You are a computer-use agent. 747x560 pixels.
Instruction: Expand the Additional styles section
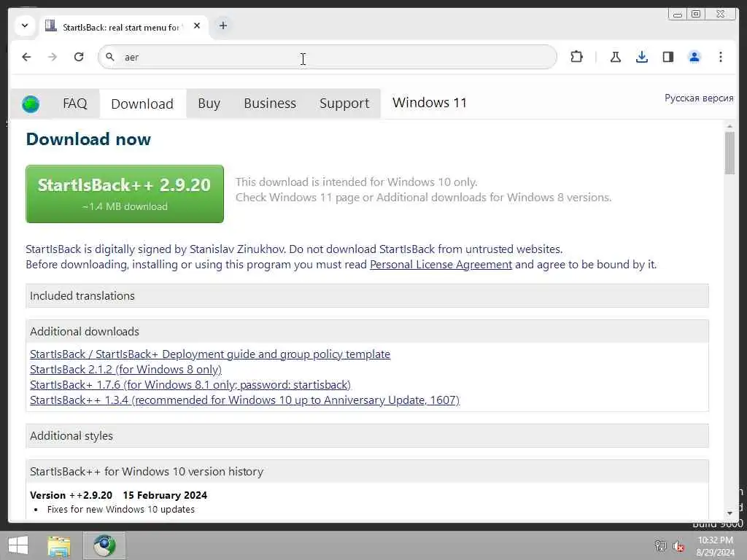coord(368,436)
